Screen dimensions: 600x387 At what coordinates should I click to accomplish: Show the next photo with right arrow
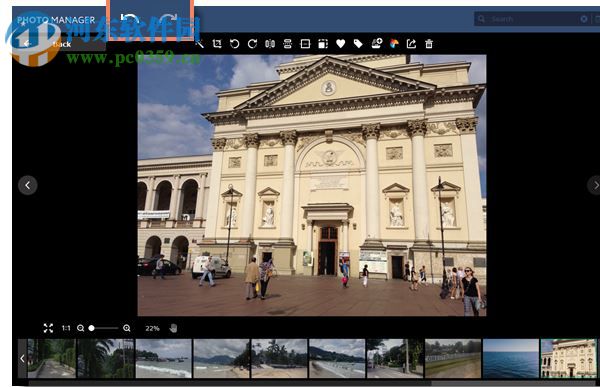point(595,185)
